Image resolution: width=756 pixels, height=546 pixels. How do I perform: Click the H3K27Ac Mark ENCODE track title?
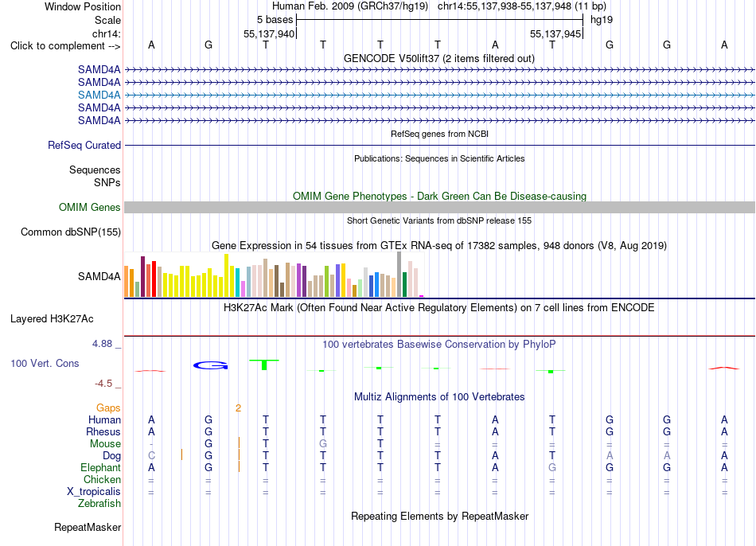coord(439,308)
